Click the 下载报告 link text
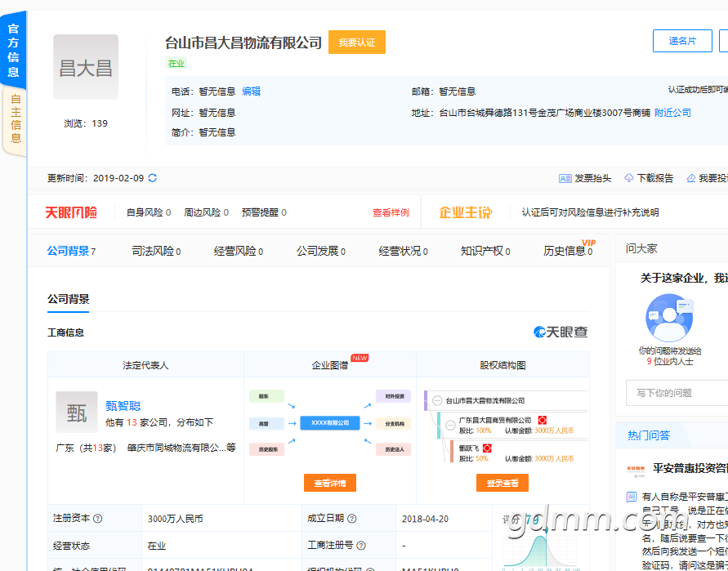 pyautogui.click(x=655, y=178)
